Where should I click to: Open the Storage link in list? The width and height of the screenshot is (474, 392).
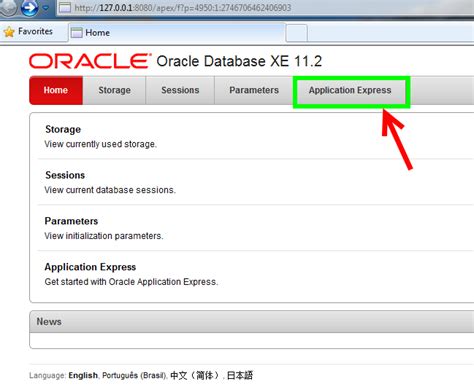click(63, 129)
